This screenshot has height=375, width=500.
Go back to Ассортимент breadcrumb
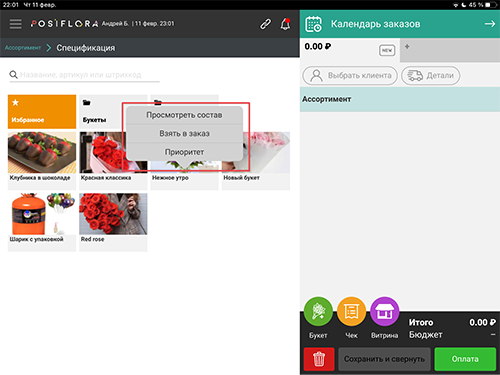point(23,48)
